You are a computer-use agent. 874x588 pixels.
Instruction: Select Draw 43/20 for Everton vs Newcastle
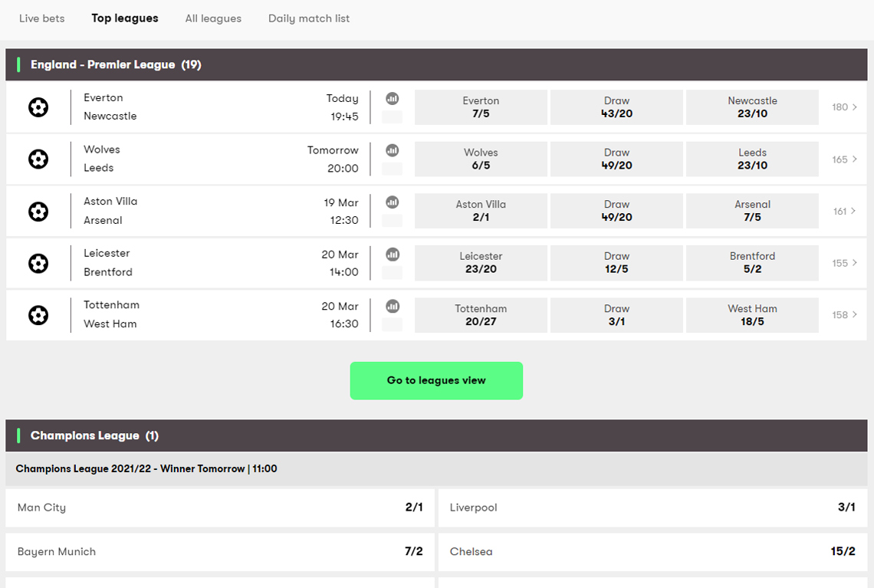(616, 107)
